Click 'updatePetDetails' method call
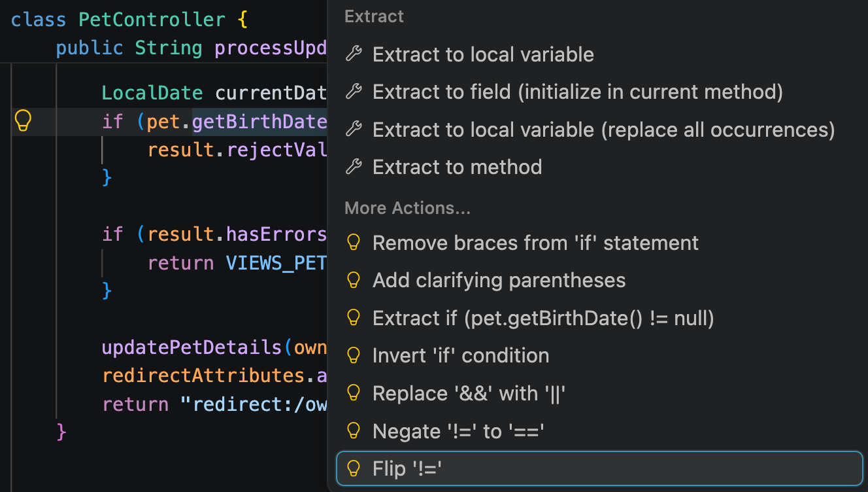 [x=192, y=347]
